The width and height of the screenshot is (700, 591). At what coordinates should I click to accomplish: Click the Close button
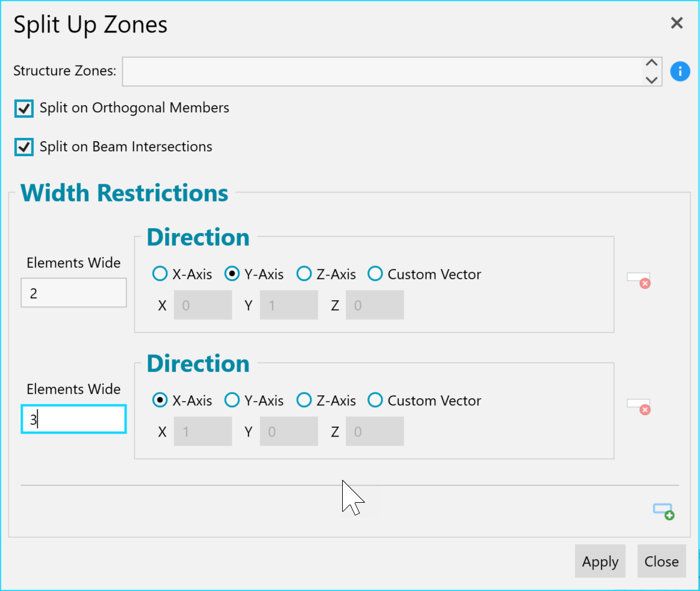(x=662, y=561)
